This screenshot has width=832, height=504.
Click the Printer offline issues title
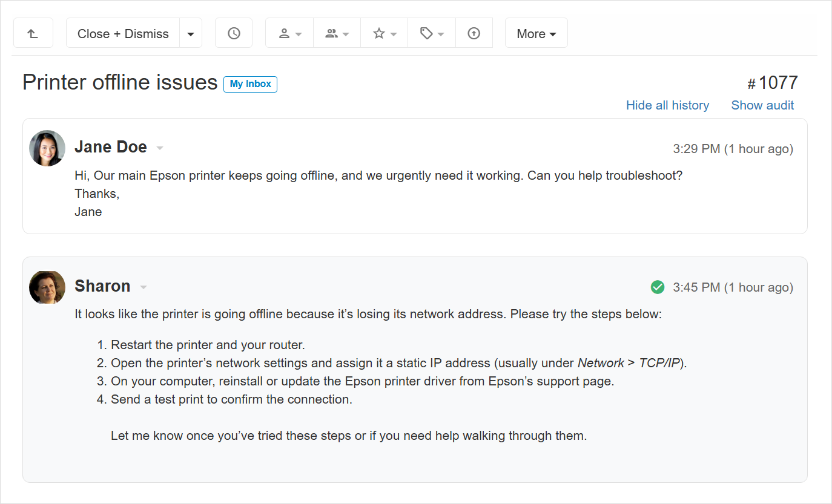(x=120, y=82)
